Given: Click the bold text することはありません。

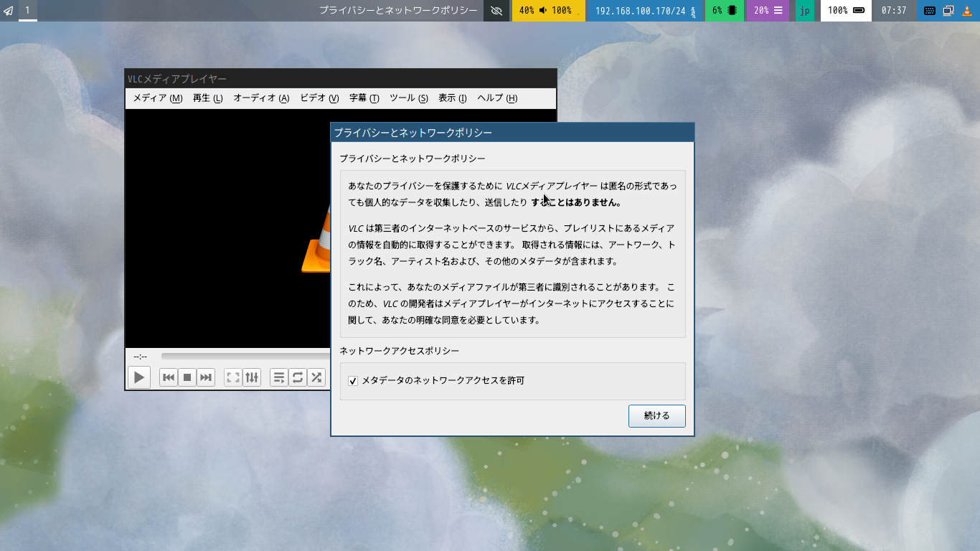Looking at the screenshot, I should click(x=576, y=202).
